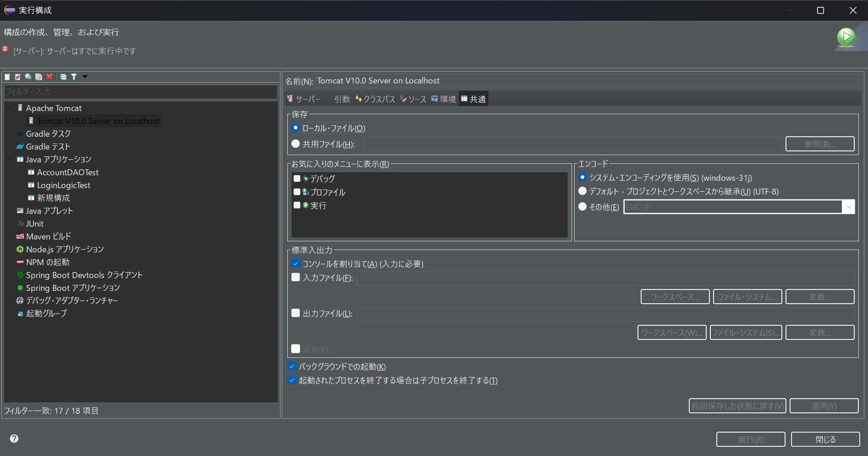Image resolution: width=868 pixels, height=456 pixels.
Task: Click the Gradle テスト icon
Action: pyautogui.click(x=20, y=147)
